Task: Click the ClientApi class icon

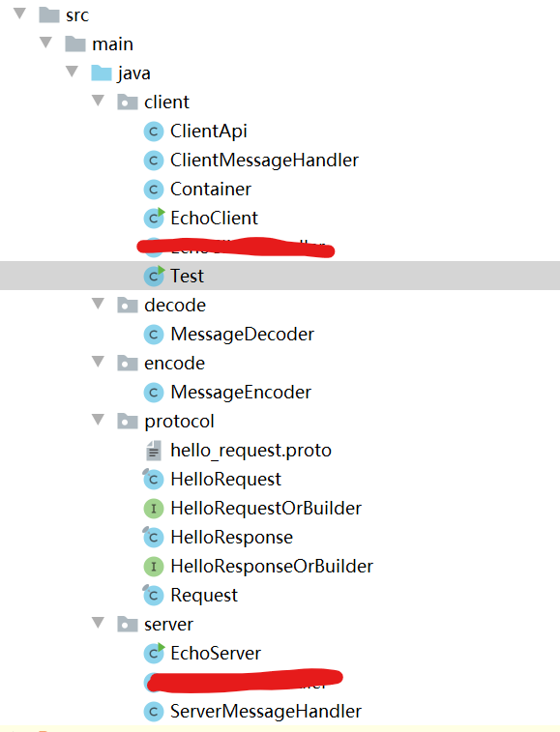Action: coord(153,132)
